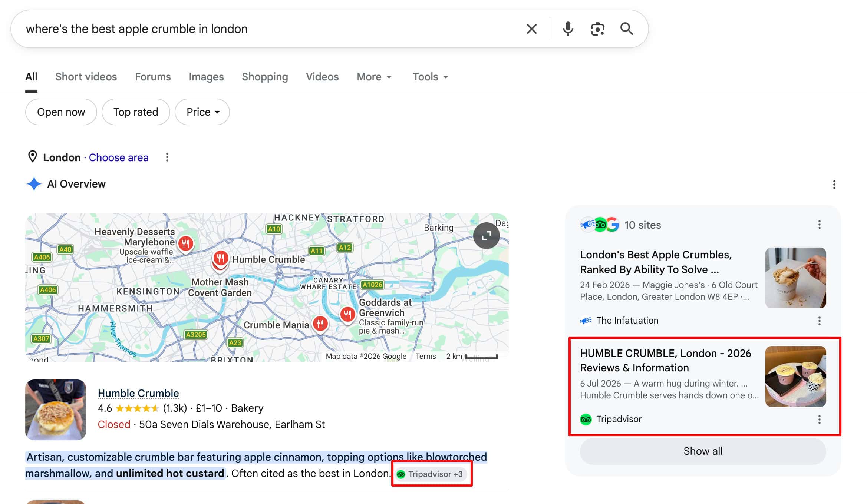
Task: Clear the search query with the X icon
Action: 531,29
